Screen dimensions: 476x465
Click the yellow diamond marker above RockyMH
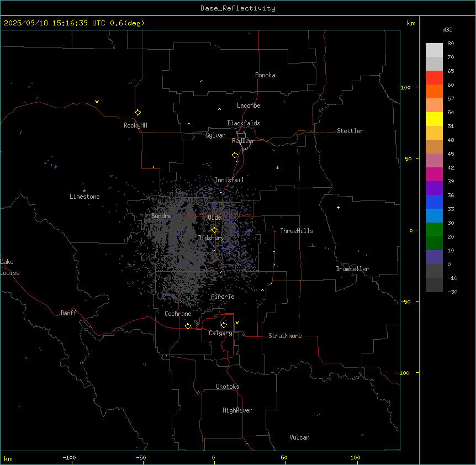coord(137,112)
